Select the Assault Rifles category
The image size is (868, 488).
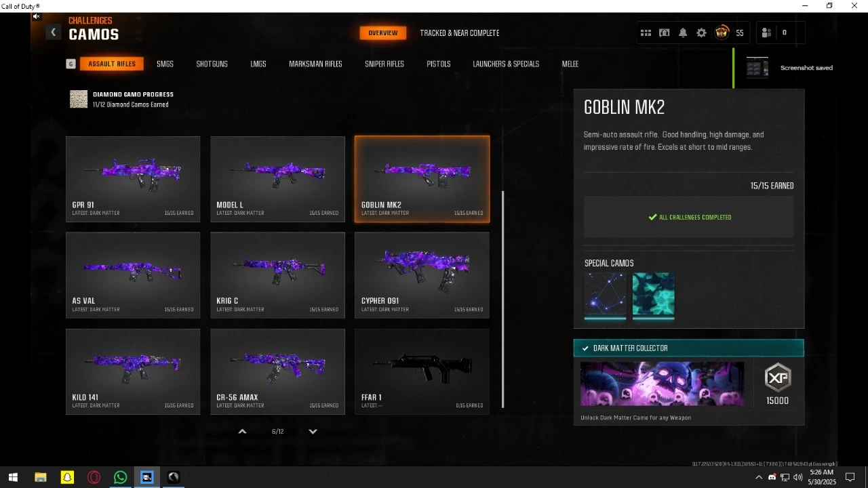pyautogui.click(x=112, y=64)
